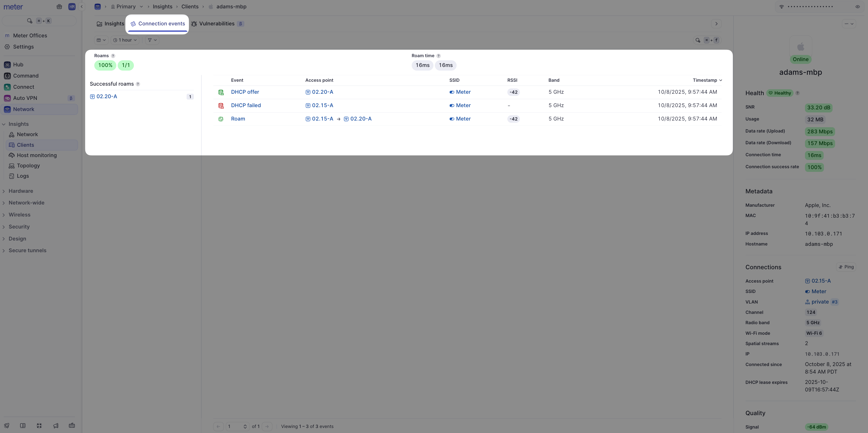
Task: Open the Primary network dropdown in the breadcrumb
Action: coord(127,7)
